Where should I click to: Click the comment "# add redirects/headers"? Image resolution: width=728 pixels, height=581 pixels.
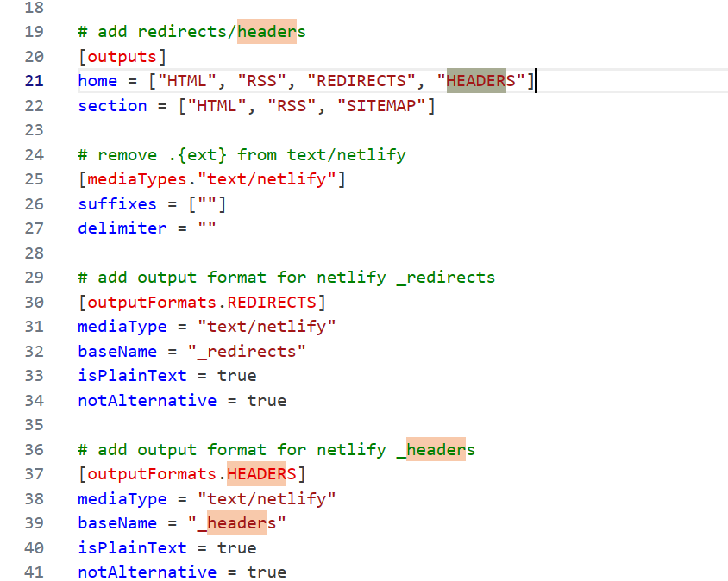point(191,32)
